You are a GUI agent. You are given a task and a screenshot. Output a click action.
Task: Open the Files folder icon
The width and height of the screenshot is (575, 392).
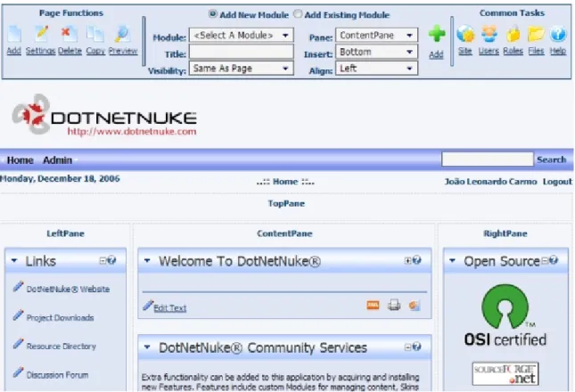tap(536, 35)
